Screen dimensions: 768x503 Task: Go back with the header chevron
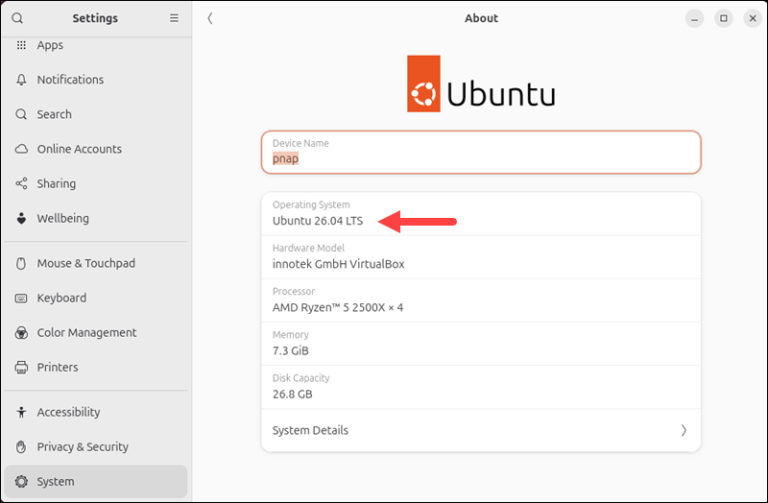[x=210, y=18]
